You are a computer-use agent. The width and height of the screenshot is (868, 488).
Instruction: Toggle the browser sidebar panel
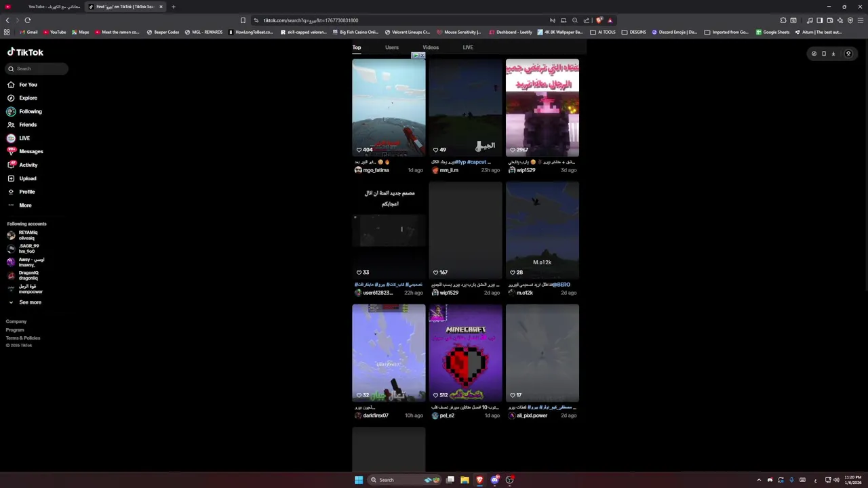819,20
